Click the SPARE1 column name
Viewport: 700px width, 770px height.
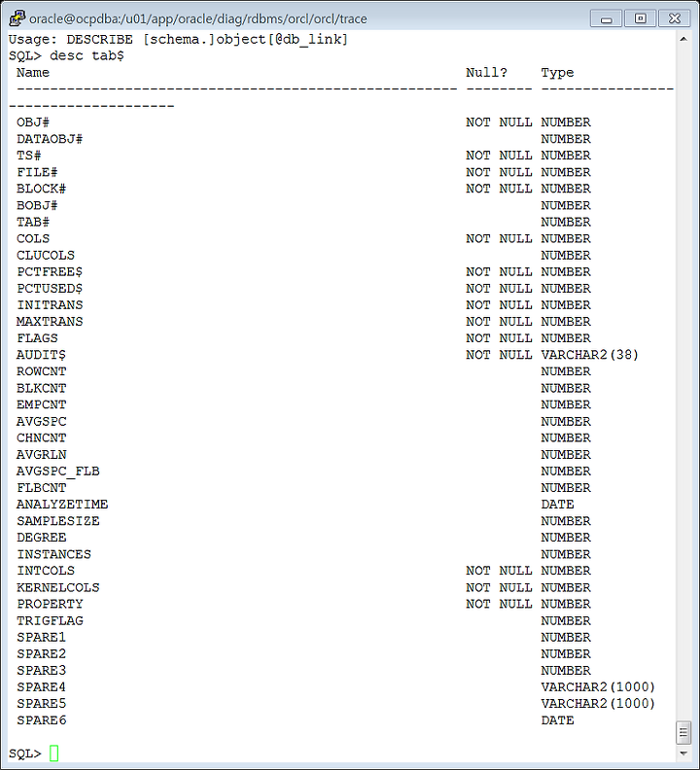click(x=41, y=638)
